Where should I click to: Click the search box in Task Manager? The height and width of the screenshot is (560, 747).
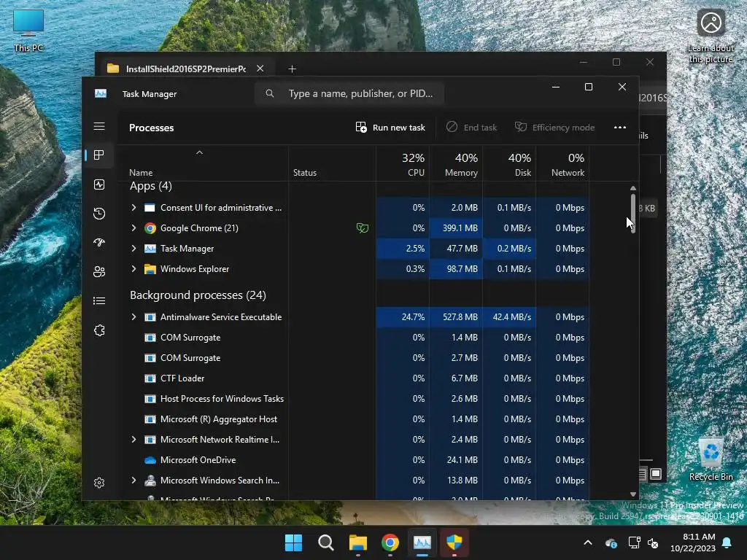349,93
